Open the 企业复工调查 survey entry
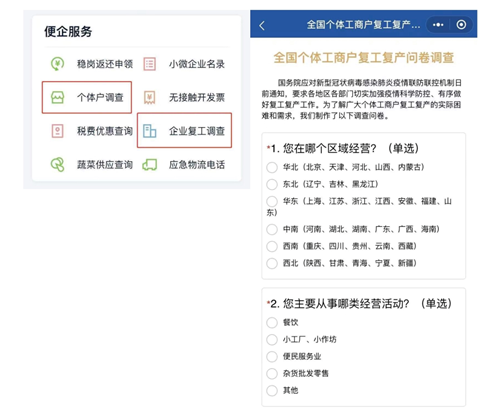Screen dimensions: 500x415 coord(184,130)
